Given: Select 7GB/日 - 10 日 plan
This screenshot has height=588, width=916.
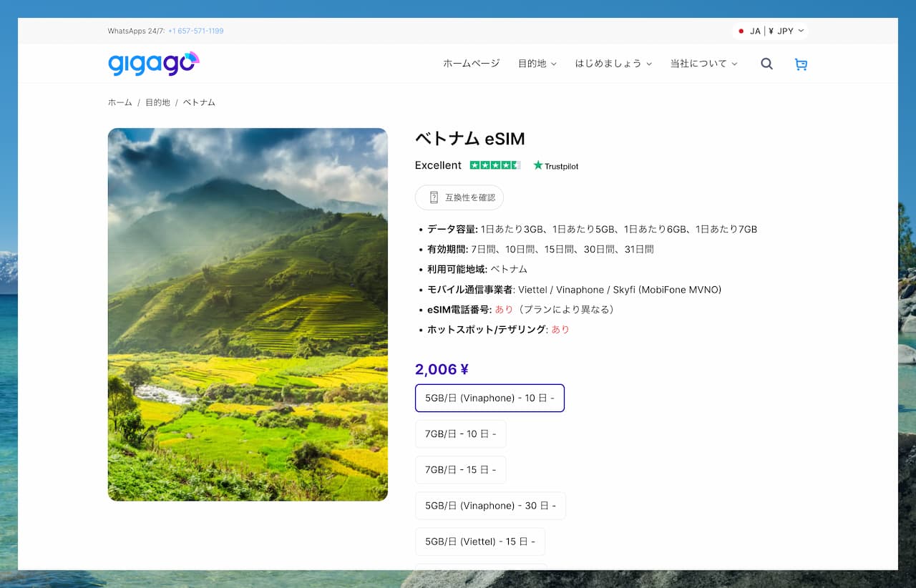Looking at the screenshot, I should (x=460, y=434).
